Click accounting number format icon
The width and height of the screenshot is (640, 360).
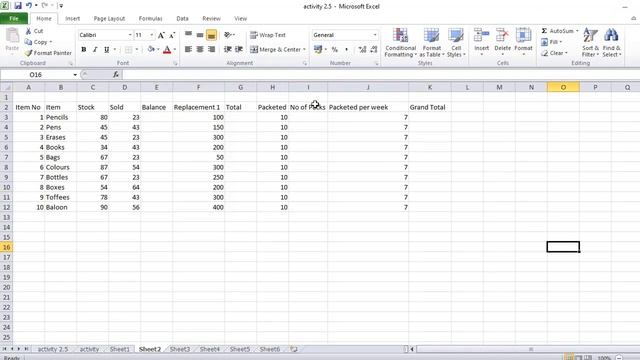tap(318, 49)
